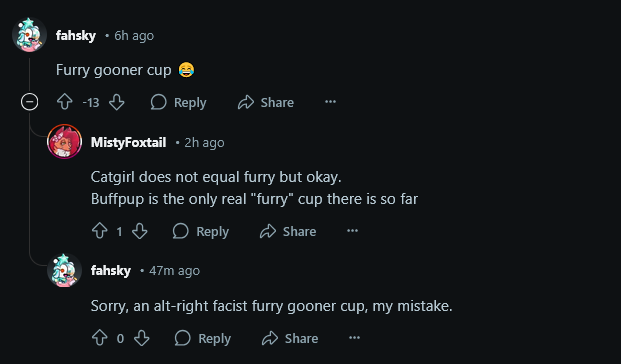Reply to fahsky's 47m ago comment

coord(203,338)
